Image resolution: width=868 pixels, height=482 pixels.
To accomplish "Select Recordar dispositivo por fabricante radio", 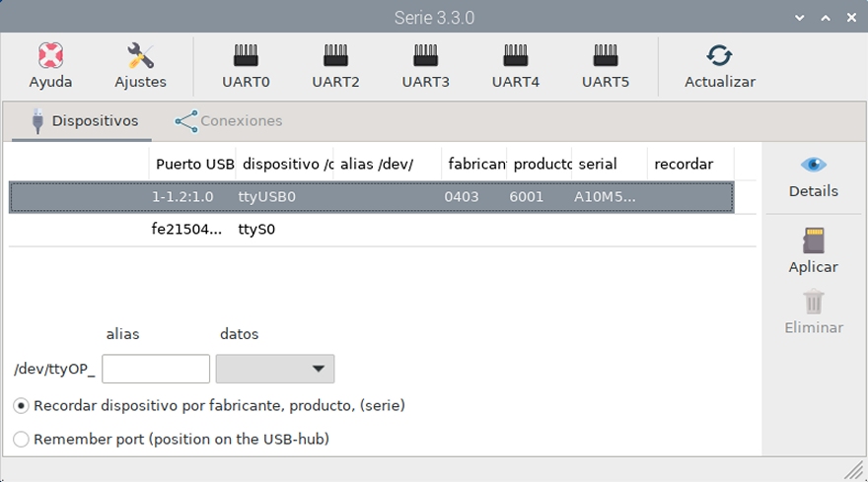I will point(22,405).
